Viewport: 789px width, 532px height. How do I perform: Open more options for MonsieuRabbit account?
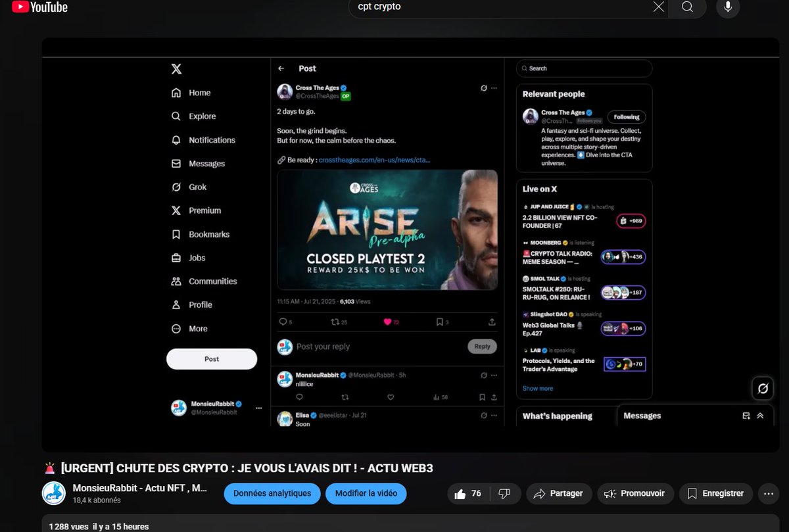(258, 408)
